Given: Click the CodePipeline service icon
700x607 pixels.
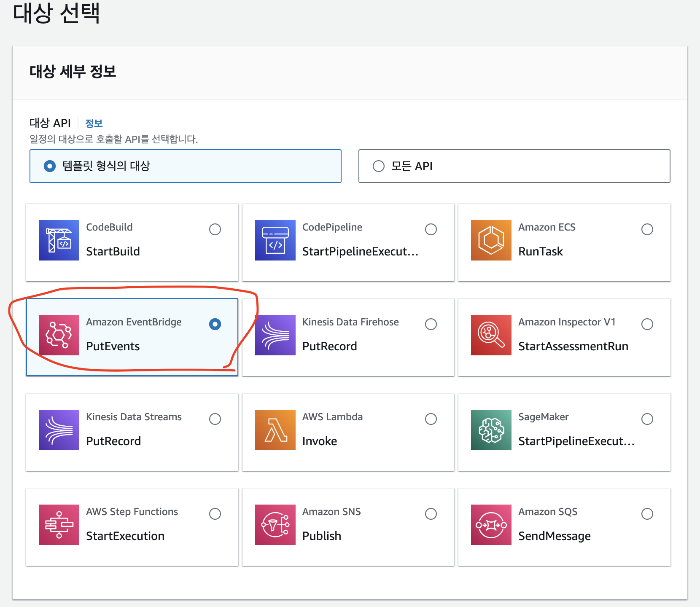Looking at the screenshot, I should pos(275,240).
